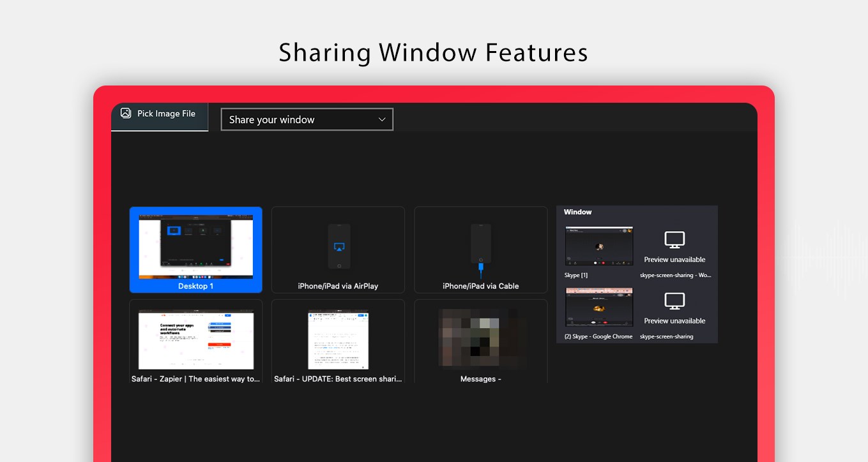Image resolution: width=868 pixels, height=462 pixels.
Task: Choose iPhone/iPad via AirPlay option
Action: coord(338,250)
